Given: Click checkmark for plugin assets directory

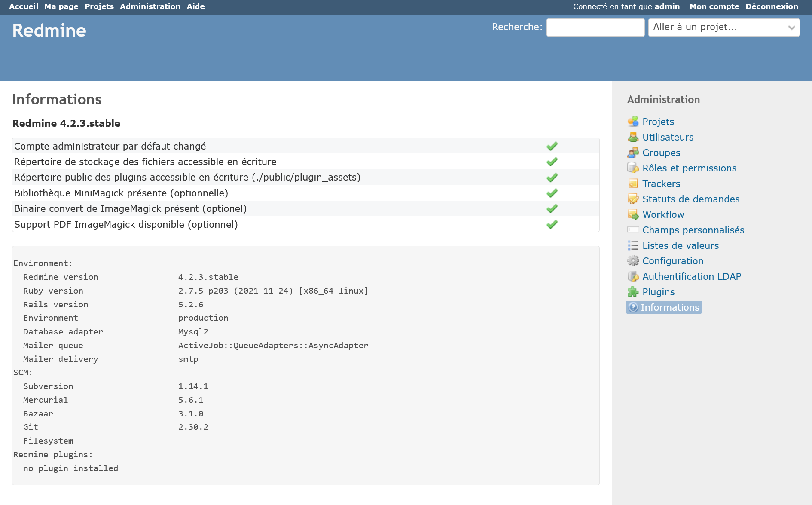Looking at the screenshot, I should 552,178.
